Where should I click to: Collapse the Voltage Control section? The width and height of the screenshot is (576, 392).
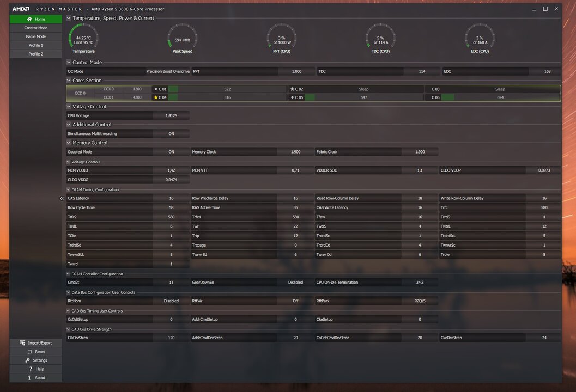(69, 106)
